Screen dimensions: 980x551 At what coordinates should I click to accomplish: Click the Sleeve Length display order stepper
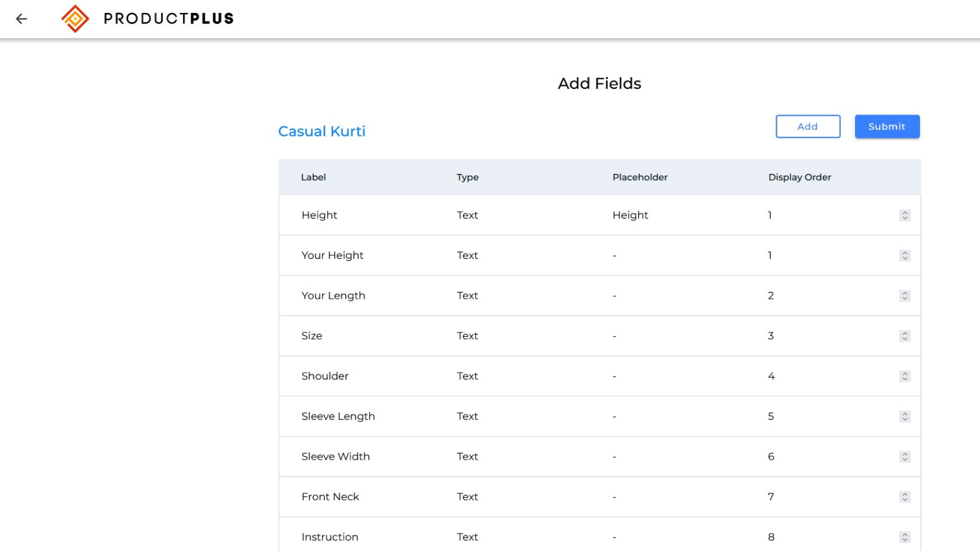click(904, 416)
